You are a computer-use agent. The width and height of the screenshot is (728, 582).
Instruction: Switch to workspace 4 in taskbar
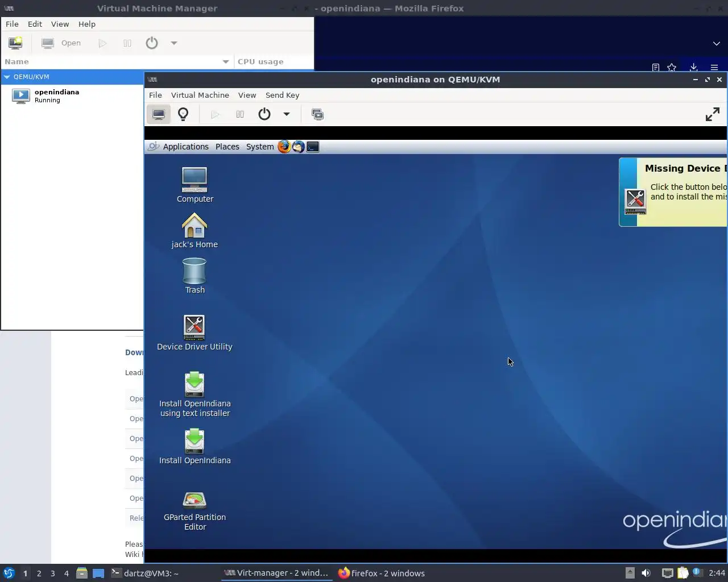tap(67, 573)
